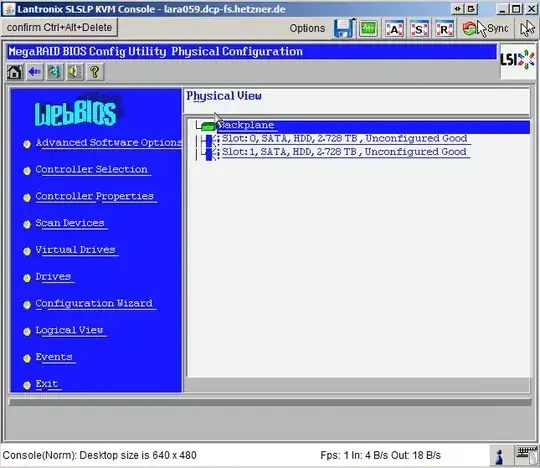Screen dimensions: 540x468
Task: Open Advanced Software Options
Action: pos(108,143)
